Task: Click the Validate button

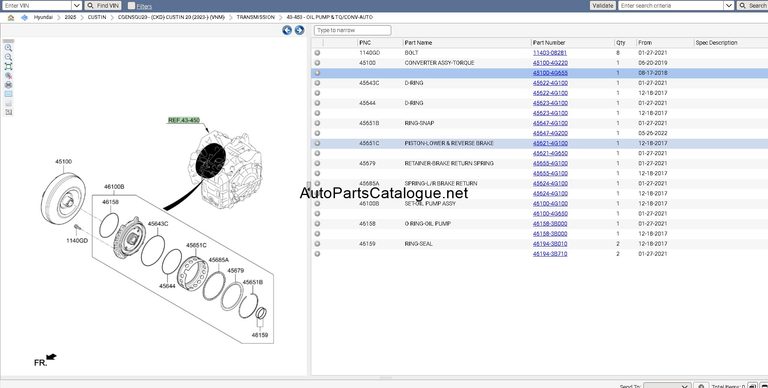Action: pyautogui.click(x=602, y=5)
